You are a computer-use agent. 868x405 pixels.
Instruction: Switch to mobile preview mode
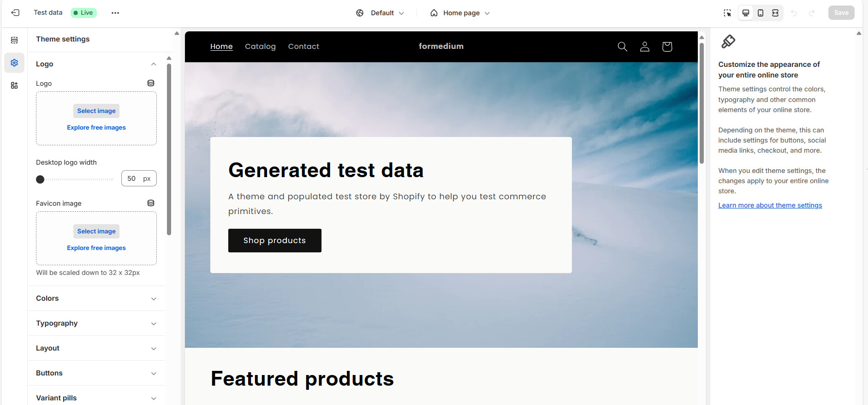point(761,13)
